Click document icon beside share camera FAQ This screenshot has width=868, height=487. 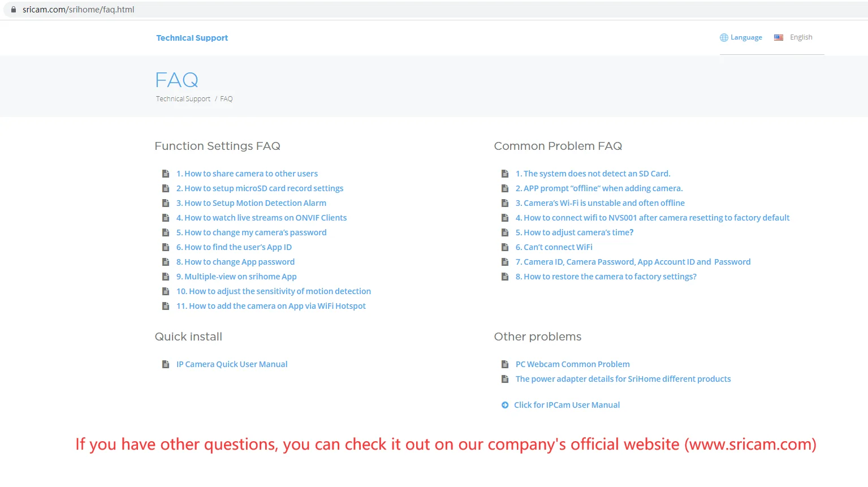coord(166,174)
